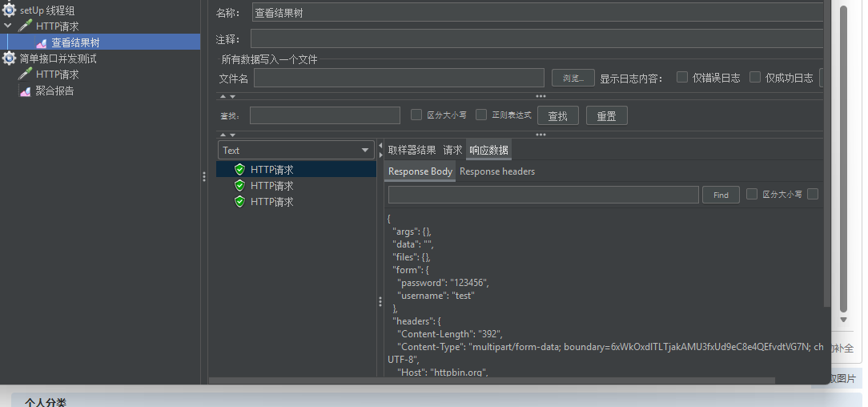Click the 文件名 filename input field
Image resolution: width=868 pixels, height=407 pixels.
pos(399,78)
